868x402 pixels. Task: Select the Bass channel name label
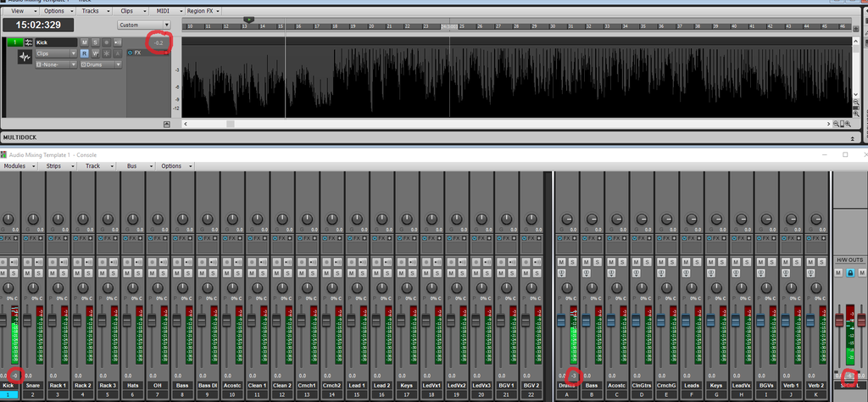(x=181, y=385)
